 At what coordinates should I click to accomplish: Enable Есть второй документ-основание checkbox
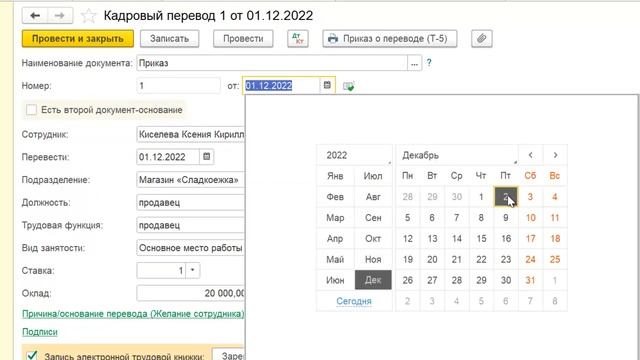pyautogui.click(x=31, y=110)
